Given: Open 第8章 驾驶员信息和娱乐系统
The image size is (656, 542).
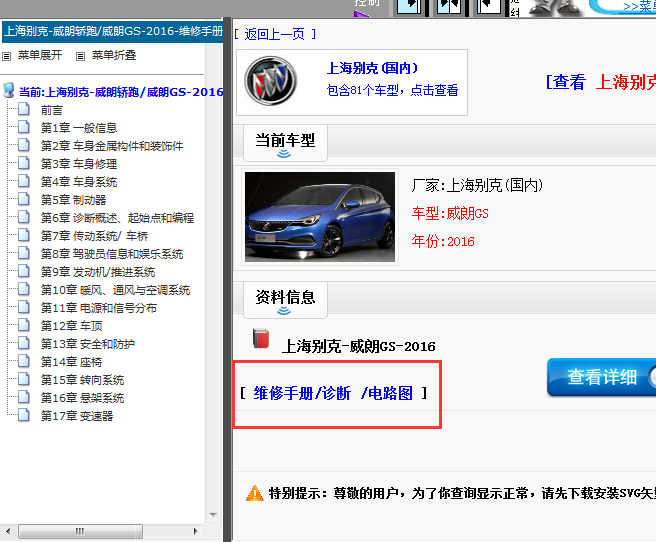Looking at the screenshot, I should click(x=112, y=254).
